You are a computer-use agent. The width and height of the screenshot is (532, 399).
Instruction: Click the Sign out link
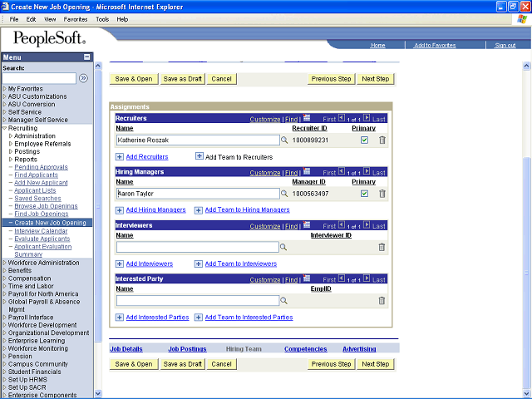505,45
